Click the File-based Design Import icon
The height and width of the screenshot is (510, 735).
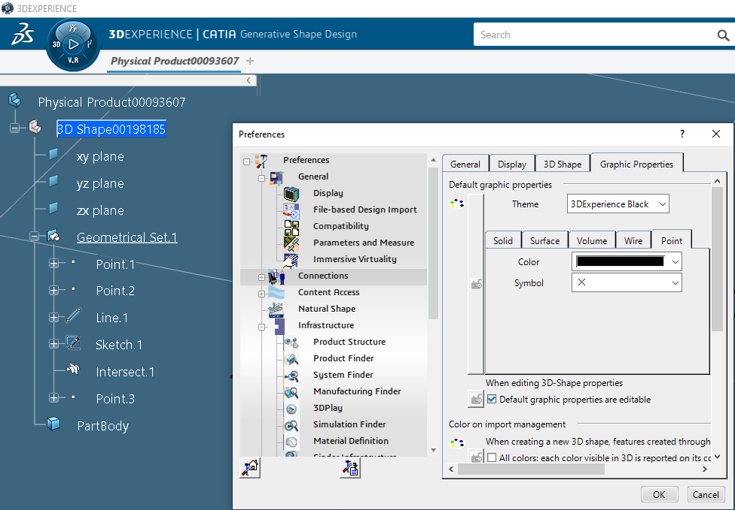coord(291,210)
